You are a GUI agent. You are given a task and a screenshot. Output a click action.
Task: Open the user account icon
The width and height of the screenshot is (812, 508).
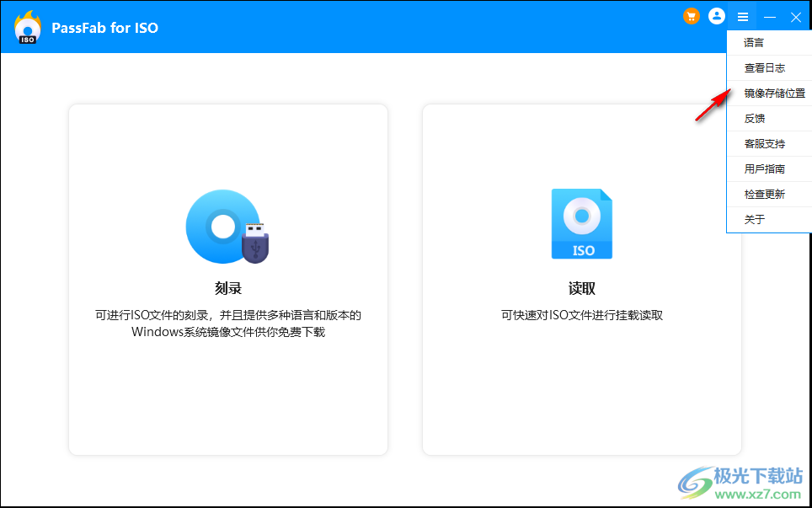coord(717,17)
